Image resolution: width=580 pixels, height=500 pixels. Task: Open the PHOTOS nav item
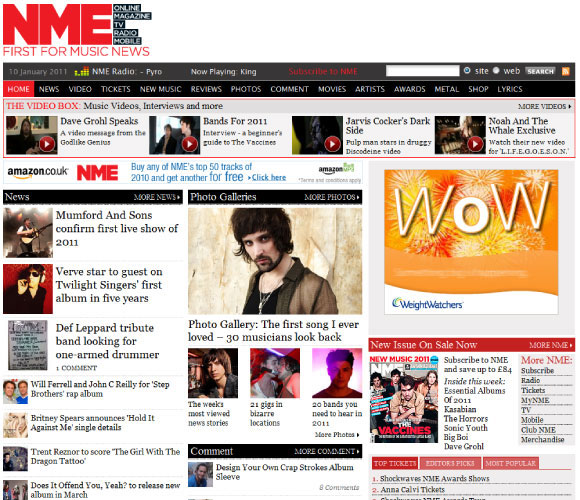tap(246, 89)
